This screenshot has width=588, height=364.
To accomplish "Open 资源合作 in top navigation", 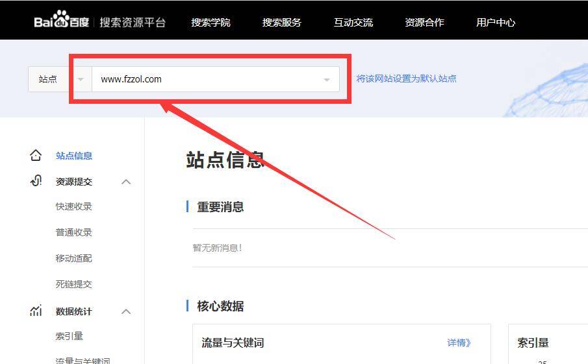I will pyautogui.click(x=424, y=22).
